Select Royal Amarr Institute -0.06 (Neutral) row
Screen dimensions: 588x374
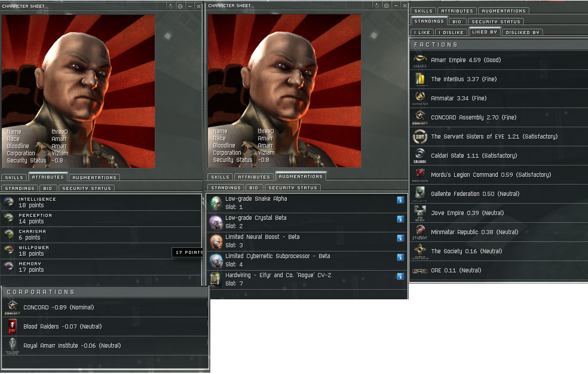pyautogui.click(x=105, y=346)
